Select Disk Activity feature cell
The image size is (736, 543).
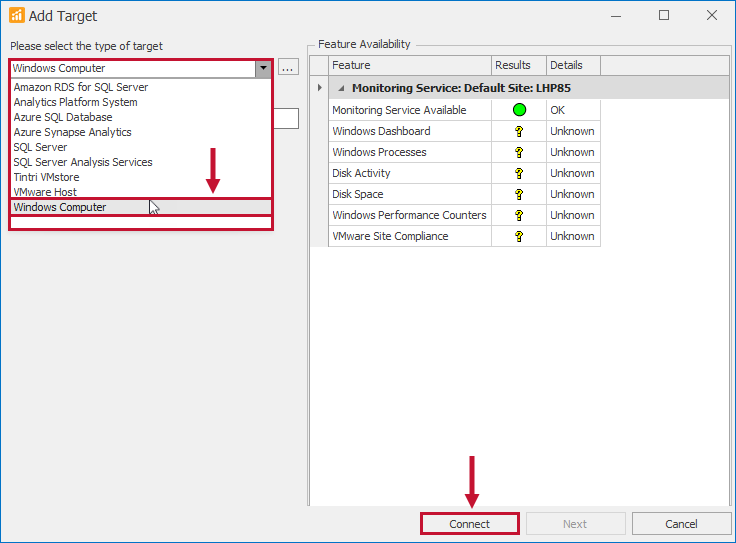[x=410, y=174]
